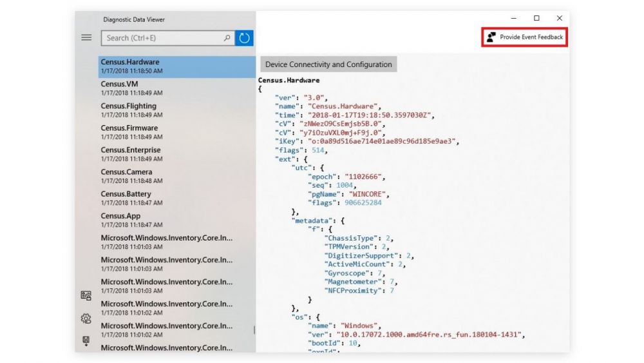Close the Diagnostic Data Viewer window

(x=560, y=18)
